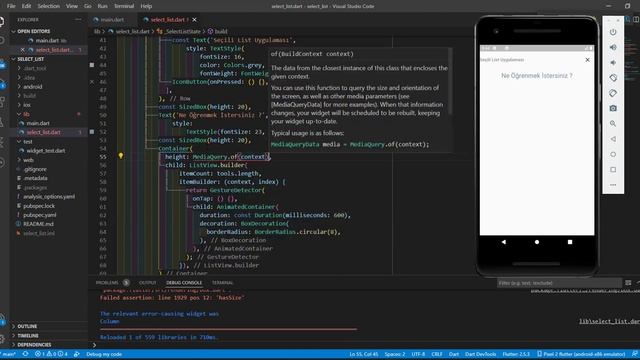Open README.md in the explorer

(x=38, y=224)
